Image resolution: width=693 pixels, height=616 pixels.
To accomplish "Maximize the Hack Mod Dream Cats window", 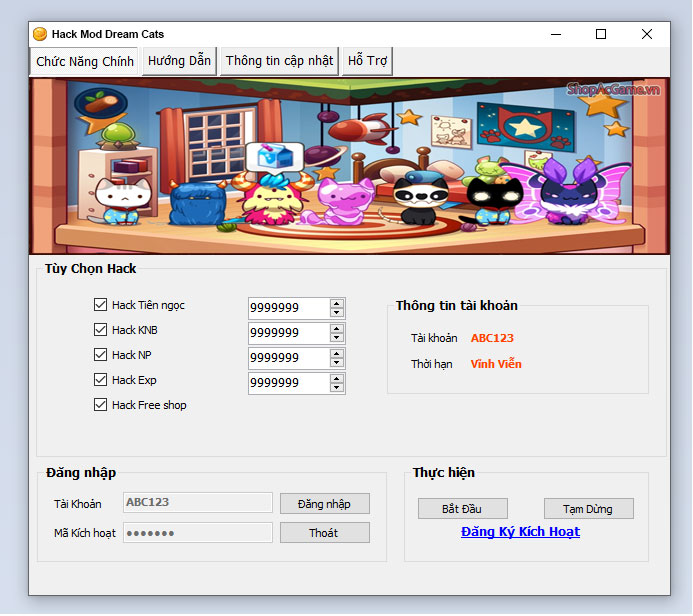I will [x=601, y=34].
